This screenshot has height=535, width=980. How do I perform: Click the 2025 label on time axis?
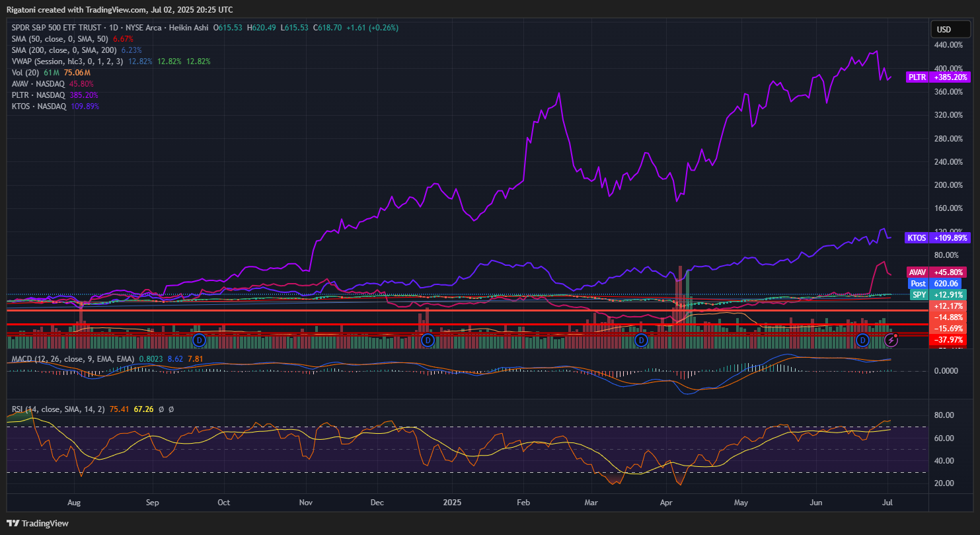453,503
